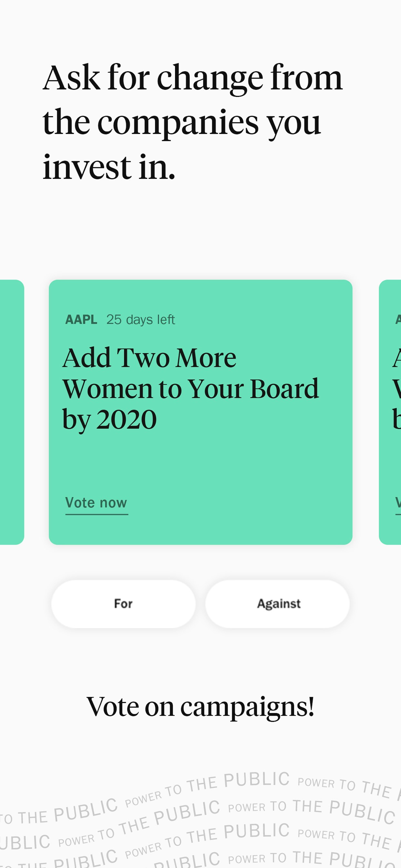Tap the empty green area below the AAPL card title

click(200, 462)
